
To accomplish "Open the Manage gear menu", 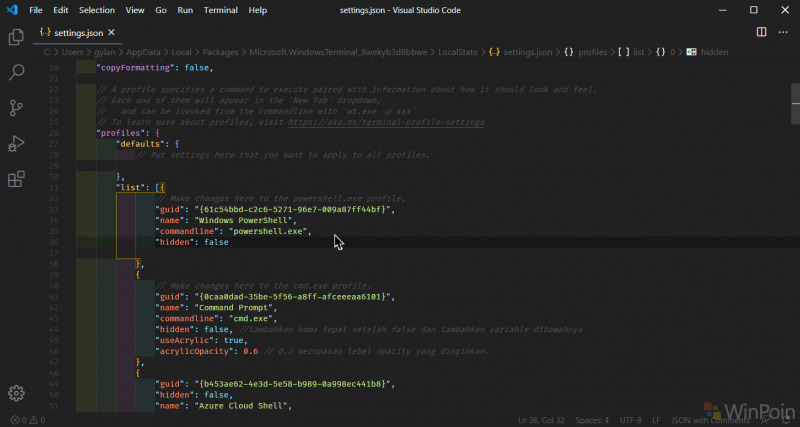I will click(16, 393).
